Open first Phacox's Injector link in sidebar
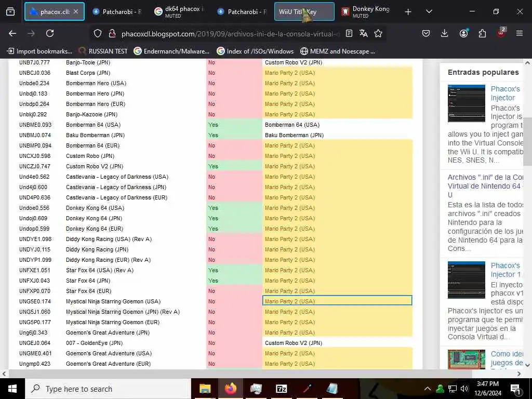 point(505,94)
